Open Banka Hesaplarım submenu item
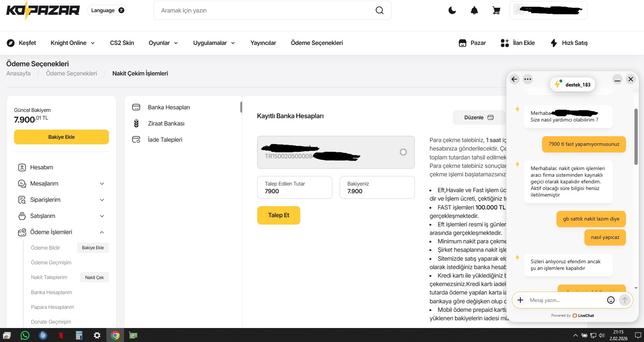Viewport: 644px width, 342px height. [x=52, y=292]
